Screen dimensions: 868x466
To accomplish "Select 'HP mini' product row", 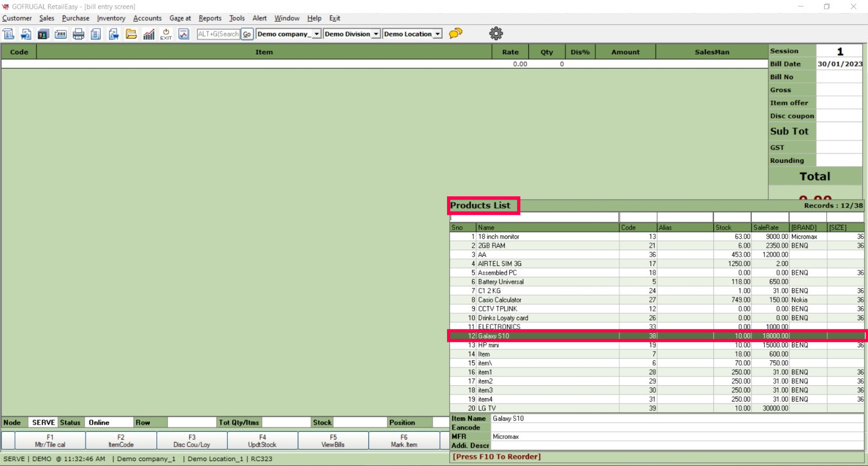I will 657,345.
